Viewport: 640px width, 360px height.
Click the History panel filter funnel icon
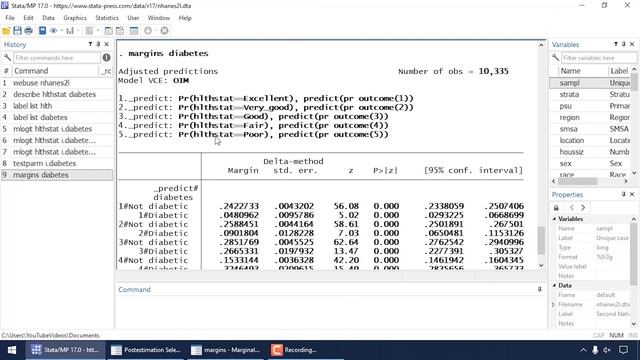(x=90, y=44)
